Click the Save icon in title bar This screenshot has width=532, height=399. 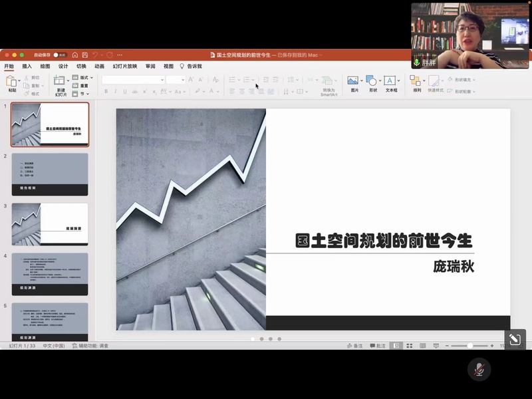(84, 55)
